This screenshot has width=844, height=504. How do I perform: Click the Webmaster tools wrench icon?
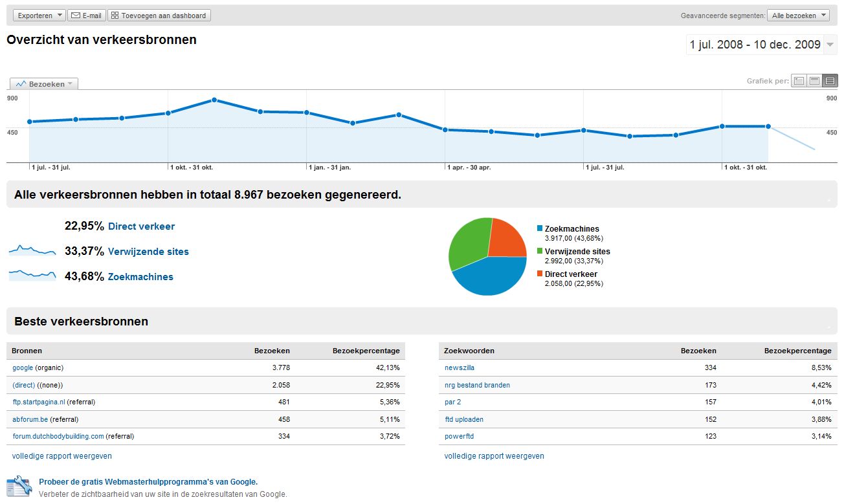click(x=19, y=487)
